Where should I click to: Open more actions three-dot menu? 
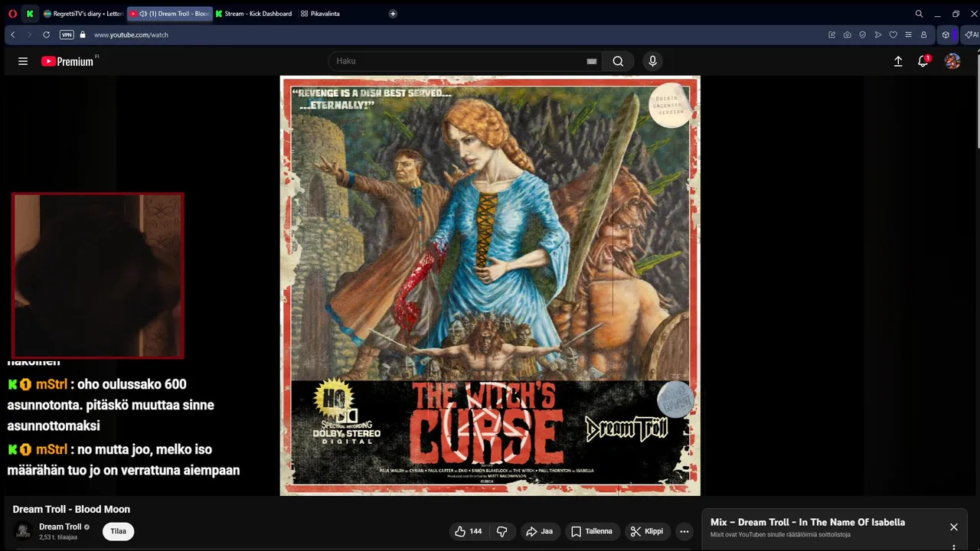click(684, 531)
